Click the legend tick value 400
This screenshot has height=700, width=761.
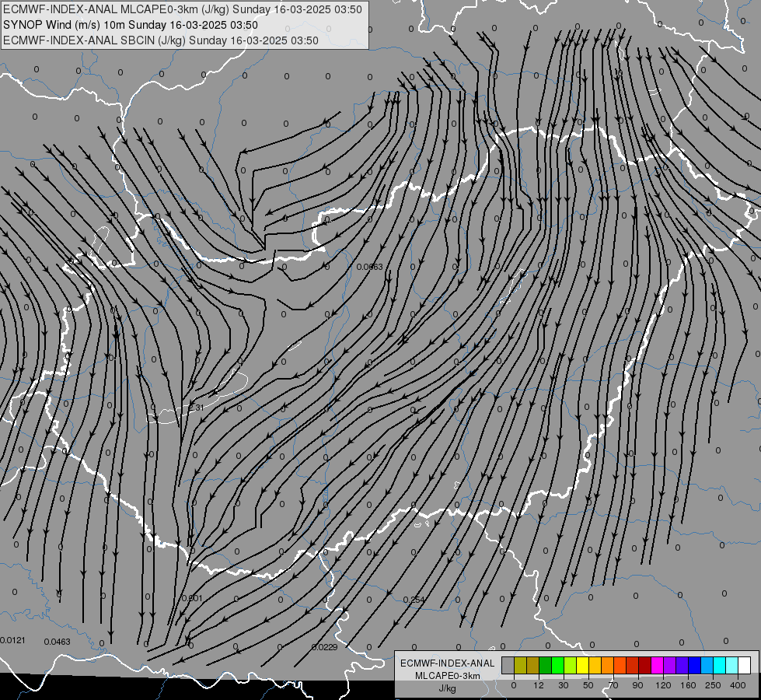pos(738,685)
